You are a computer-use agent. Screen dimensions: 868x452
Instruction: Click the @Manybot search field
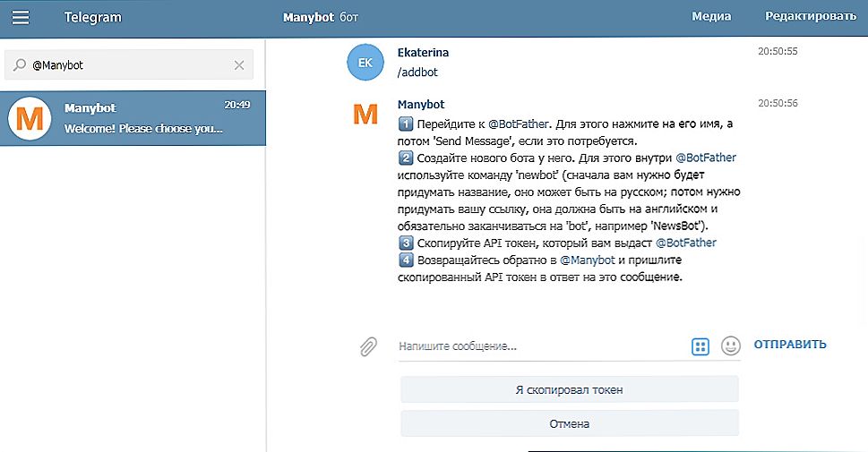(x=130, y=65)
